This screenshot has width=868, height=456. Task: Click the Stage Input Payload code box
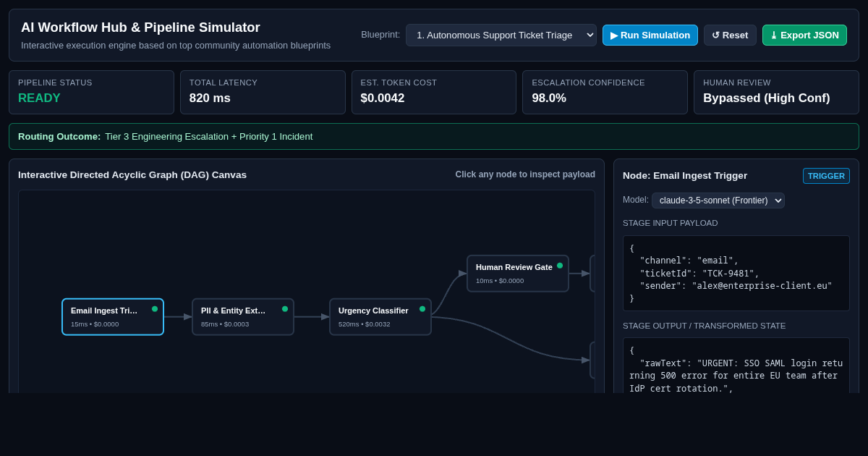[x=736, y=274]
